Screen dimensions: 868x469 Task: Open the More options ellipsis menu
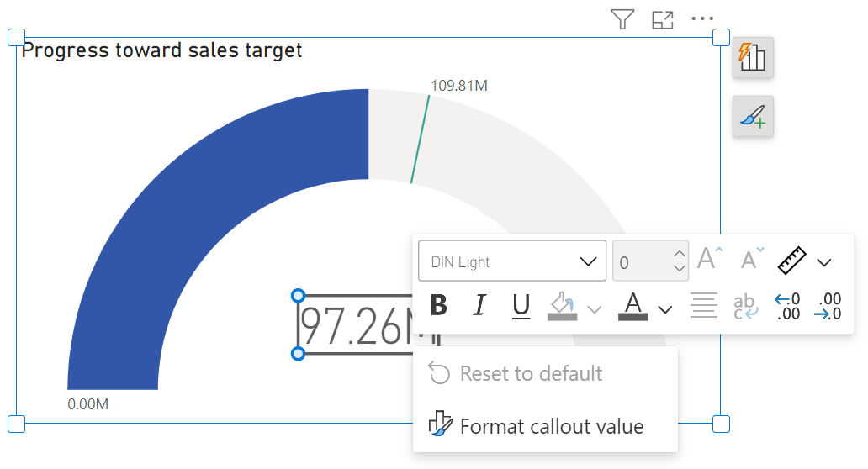tap(701, 19)
